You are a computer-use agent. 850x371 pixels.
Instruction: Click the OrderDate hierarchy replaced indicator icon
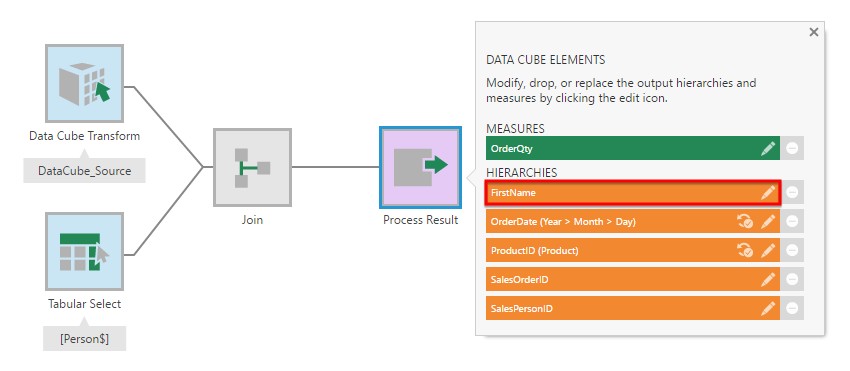click(745, 222)
